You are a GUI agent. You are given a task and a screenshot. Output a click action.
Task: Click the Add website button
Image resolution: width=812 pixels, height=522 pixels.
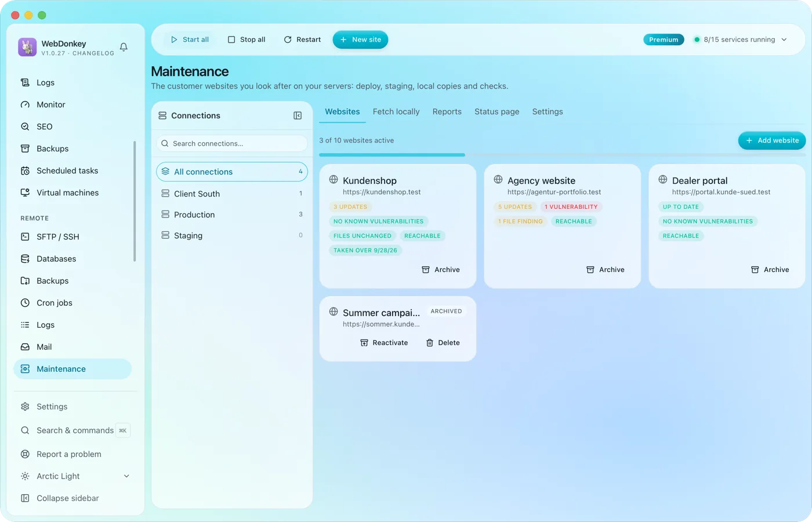(x=772, y=140)
